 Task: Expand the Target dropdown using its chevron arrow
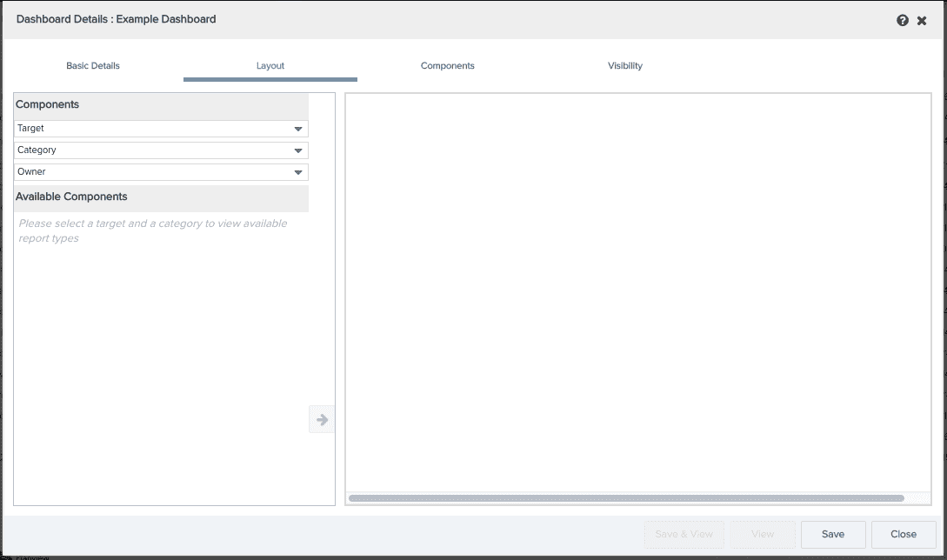click(299, 128)
